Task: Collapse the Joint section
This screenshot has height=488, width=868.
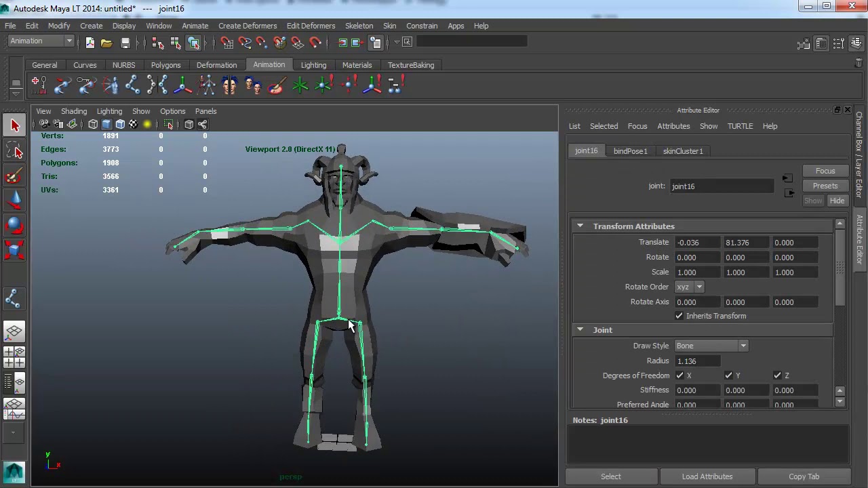Action: click(580, 329)
